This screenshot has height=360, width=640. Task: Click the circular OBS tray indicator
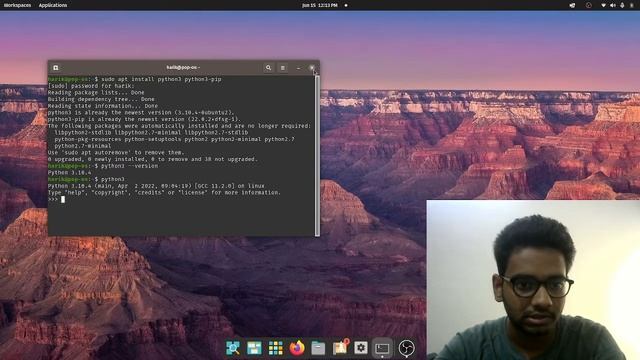589,5
